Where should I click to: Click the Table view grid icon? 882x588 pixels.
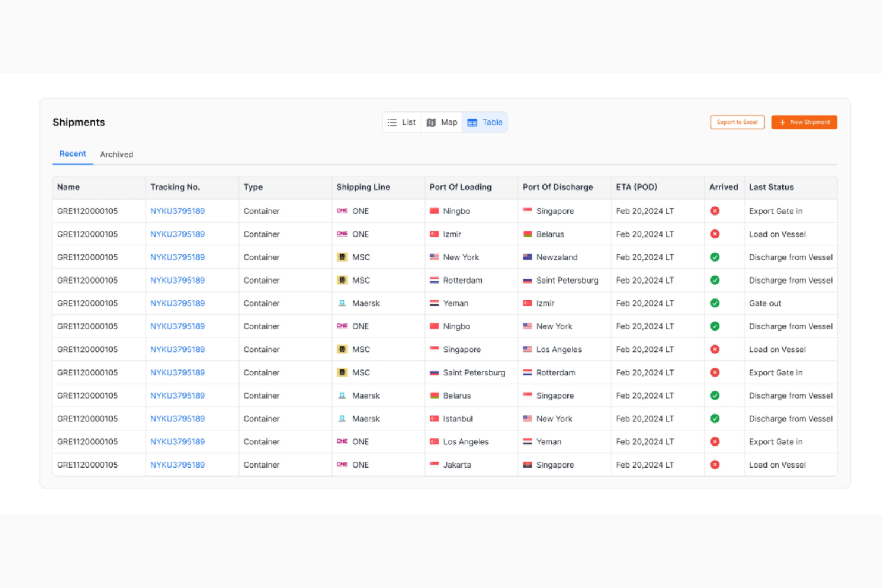point(473,123)
